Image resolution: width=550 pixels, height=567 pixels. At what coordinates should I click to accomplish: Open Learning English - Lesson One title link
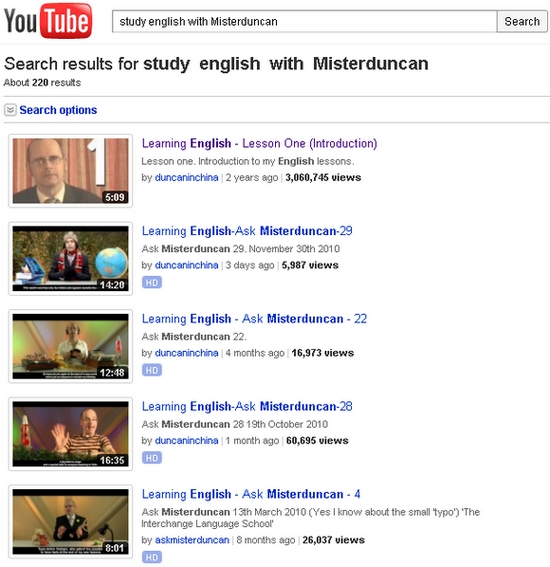point(259,144)
